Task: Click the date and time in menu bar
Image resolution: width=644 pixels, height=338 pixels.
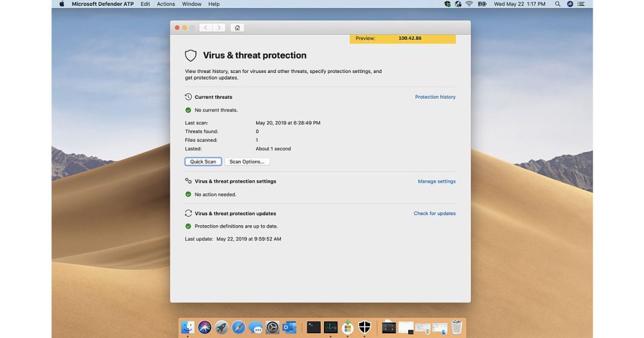Action: point(520,4)
